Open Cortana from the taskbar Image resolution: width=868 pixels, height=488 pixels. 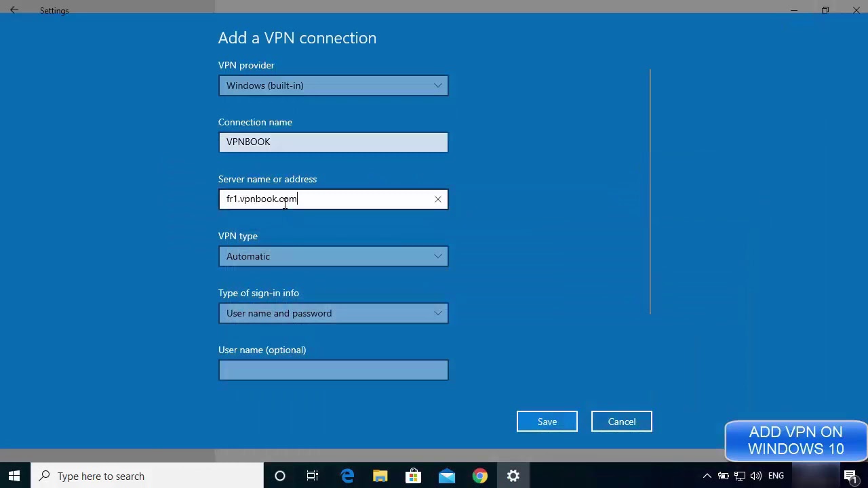(279, 476)
